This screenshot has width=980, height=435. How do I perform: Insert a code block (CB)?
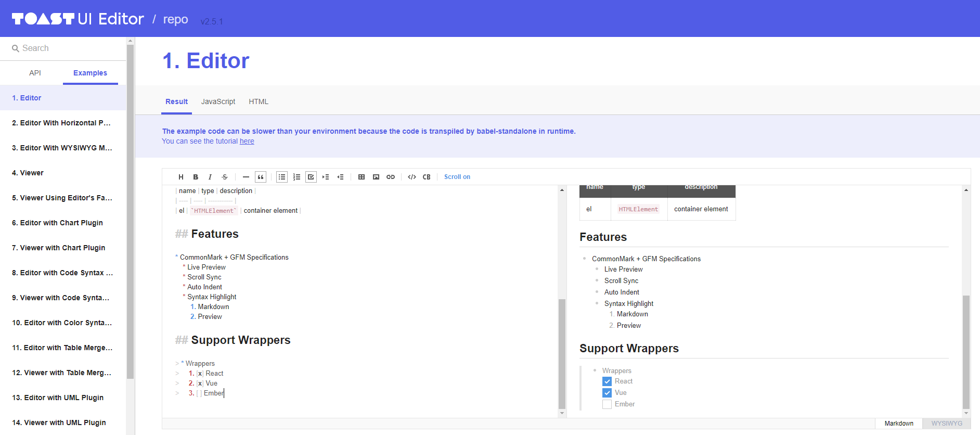click(x=427, y=177)
